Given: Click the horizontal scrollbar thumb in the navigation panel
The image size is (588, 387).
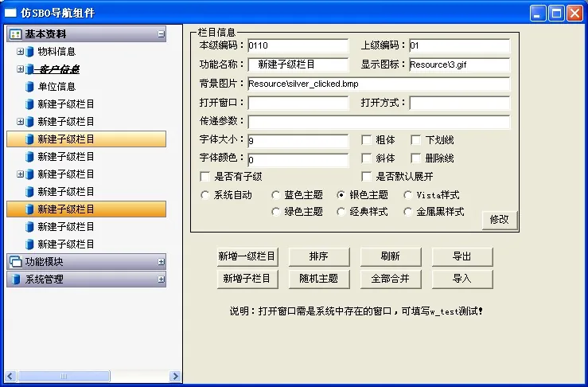Looking at the screenshot, I should 64,376.
